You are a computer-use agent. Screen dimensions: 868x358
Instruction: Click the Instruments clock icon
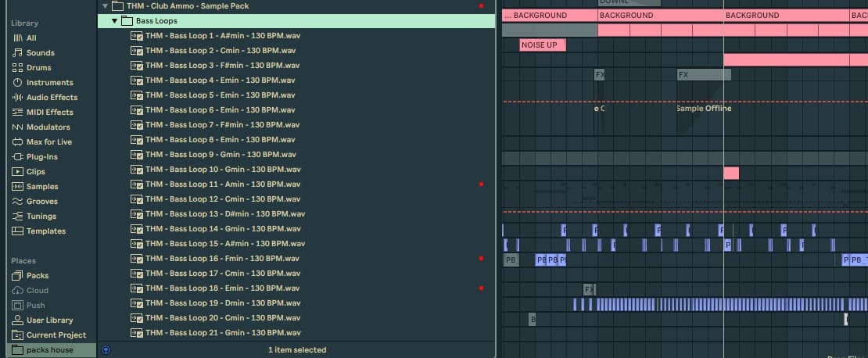point(17,82)
